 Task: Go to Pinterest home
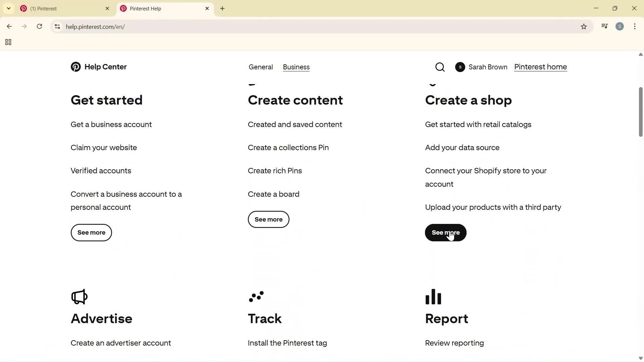[540, 67]
